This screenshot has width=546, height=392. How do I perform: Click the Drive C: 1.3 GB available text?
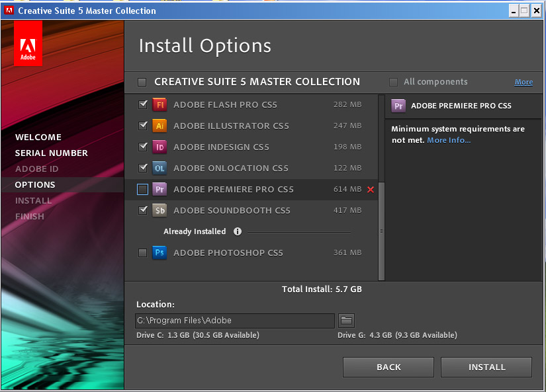tap(198, 335)
